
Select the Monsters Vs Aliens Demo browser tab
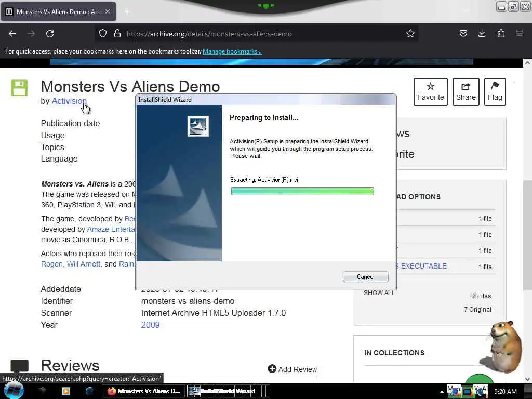coord(58,11)
